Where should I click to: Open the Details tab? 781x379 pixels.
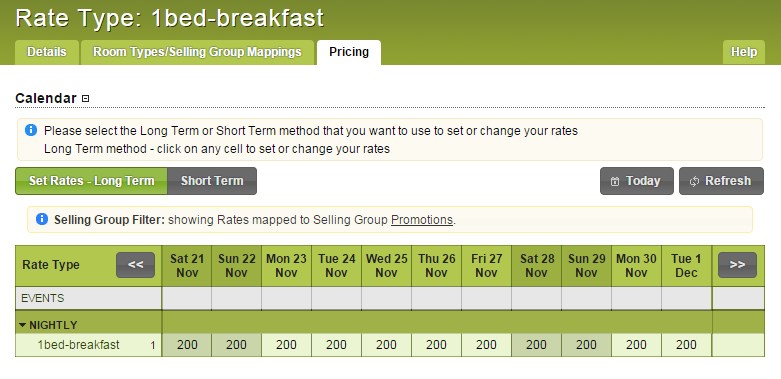click(47, 52)
